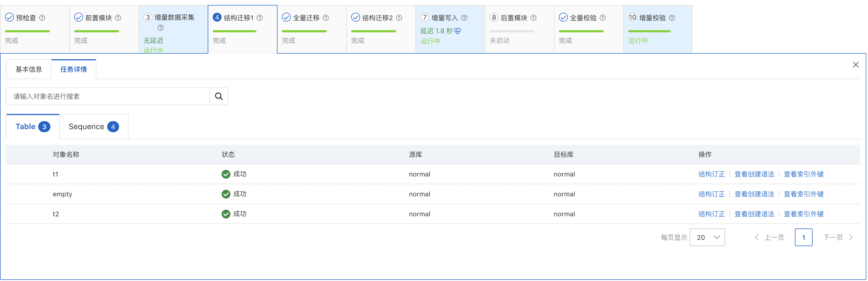Click the checkmark icon of 前置模块 step

point(78,17)
